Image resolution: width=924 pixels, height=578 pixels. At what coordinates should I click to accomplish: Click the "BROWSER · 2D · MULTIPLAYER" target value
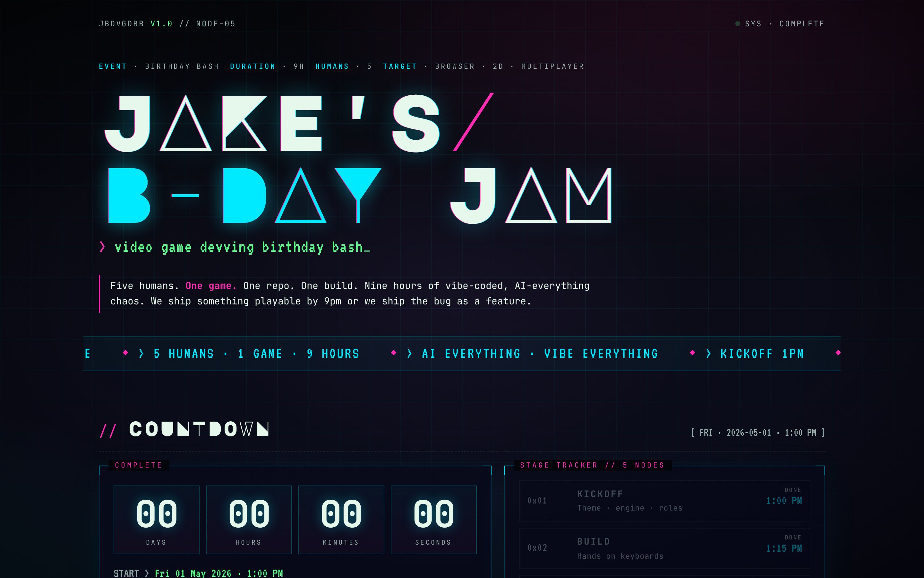pos(510,66)
